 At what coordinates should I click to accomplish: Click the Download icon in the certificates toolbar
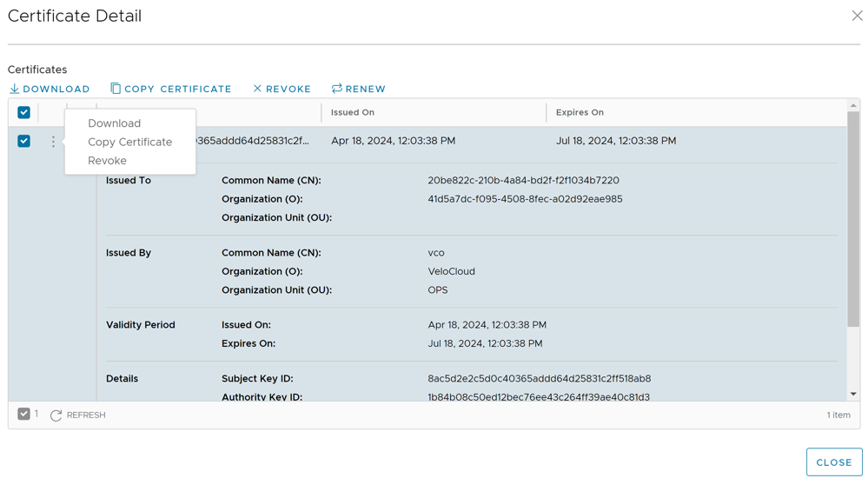(15, 89)
